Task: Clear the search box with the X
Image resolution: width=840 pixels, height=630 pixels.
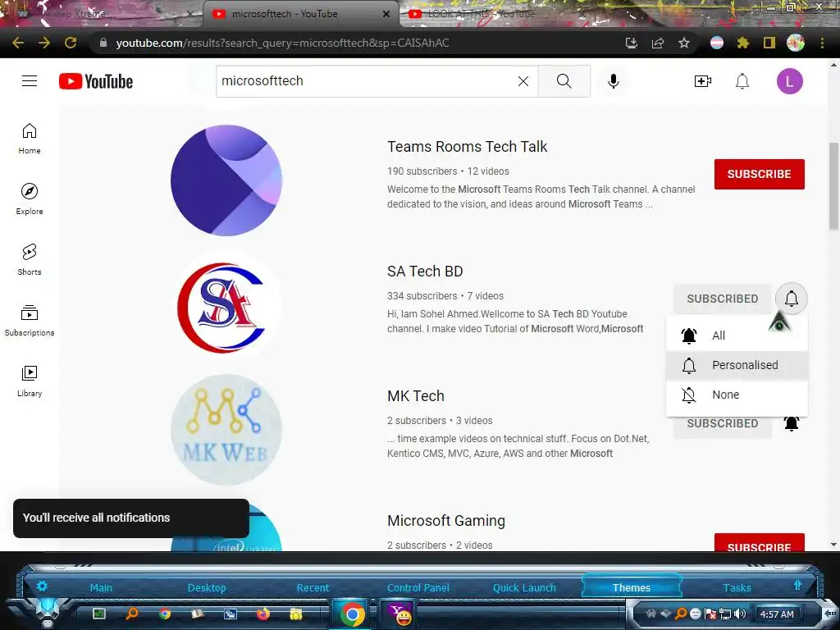Action: tap(523, 81)
